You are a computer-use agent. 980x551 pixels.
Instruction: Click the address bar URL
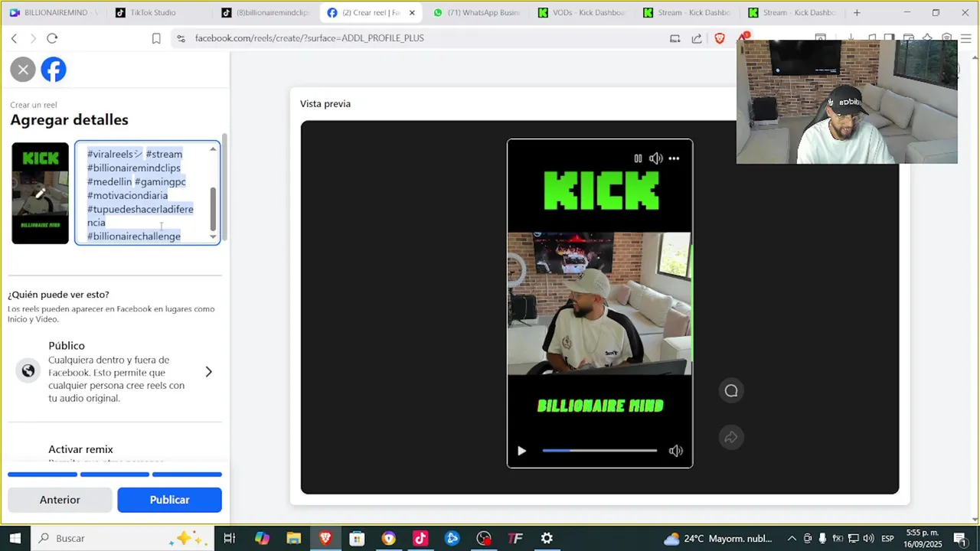tap(309, 38)
